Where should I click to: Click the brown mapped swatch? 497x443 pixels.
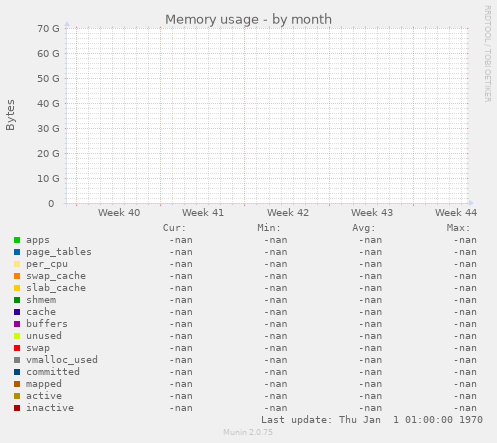tap(17, 384)
